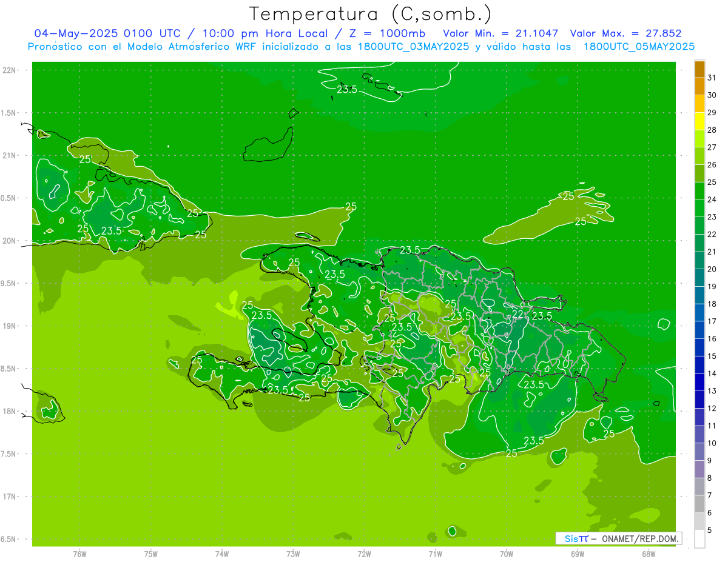Image resolution: width=728 pixels, height=562 pixels.
Task: Click the Sisπ logo in credit box
Action: coord(576,538)
